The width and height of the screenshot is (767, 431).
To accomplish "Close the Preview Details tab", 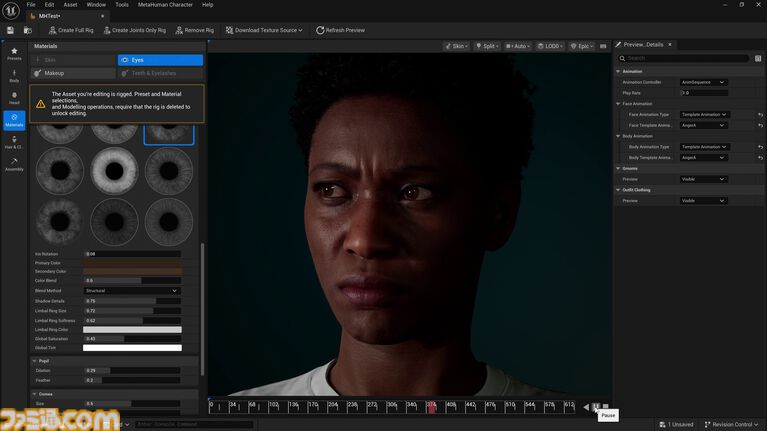I will point(670,45).
